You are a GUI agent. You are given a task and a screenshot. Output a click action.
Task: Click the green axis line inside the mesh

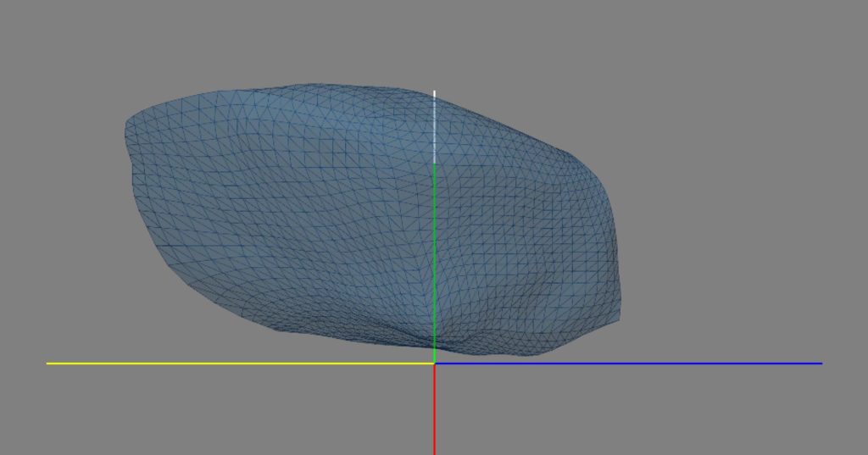tap(434, 254)
